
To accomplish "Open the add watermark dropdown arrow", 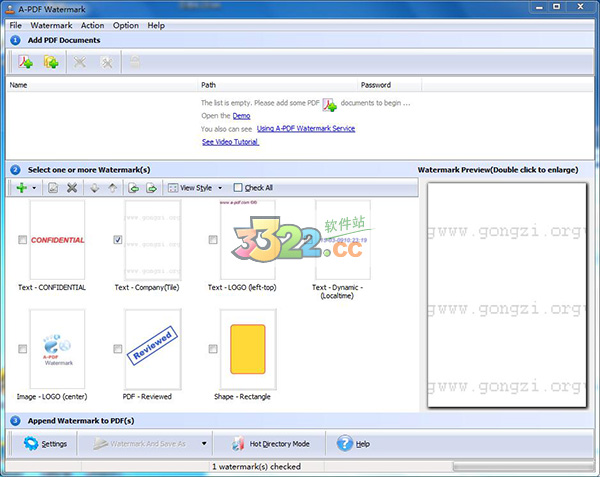I will point(34,188).
